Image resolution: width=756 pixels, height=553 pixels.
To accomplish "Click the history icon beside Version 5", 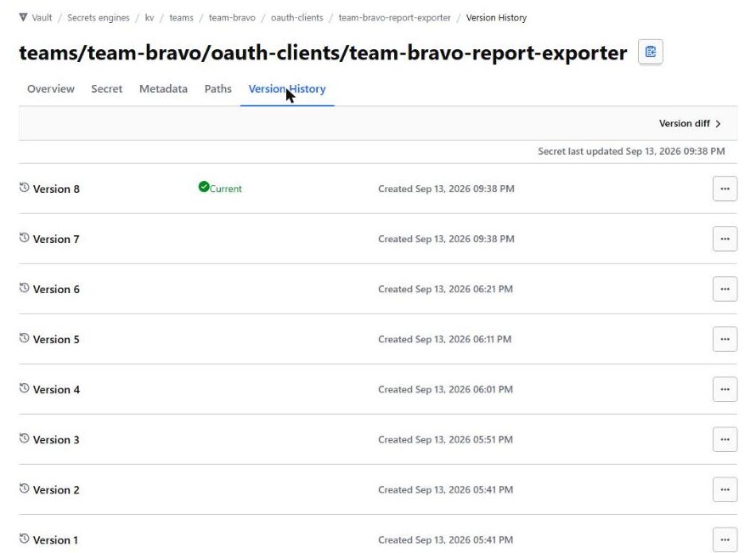I will pos(24,337).
